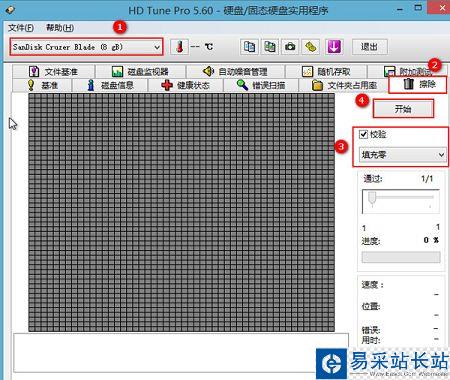Click the 错误 errors label
Image resolution: width=450 pixels, height=380 pixels.
[x=371, y=330]
